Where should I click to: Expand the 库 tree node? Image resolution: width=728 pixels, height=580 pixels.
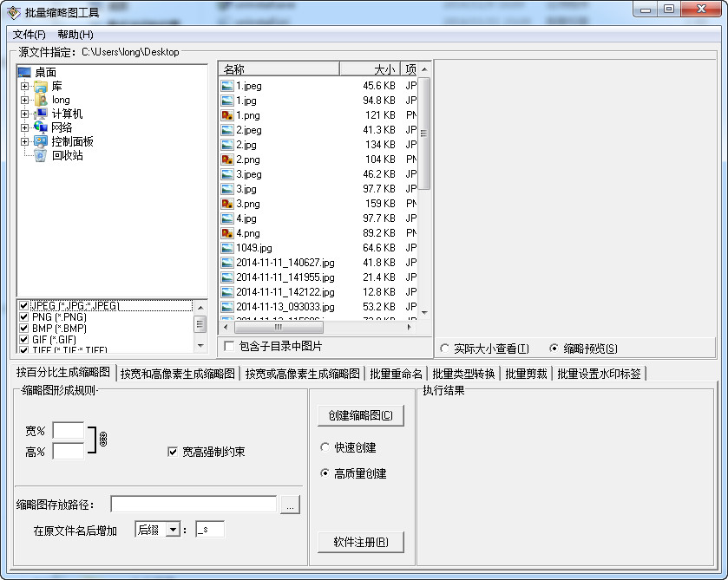(x=25, y=87)
